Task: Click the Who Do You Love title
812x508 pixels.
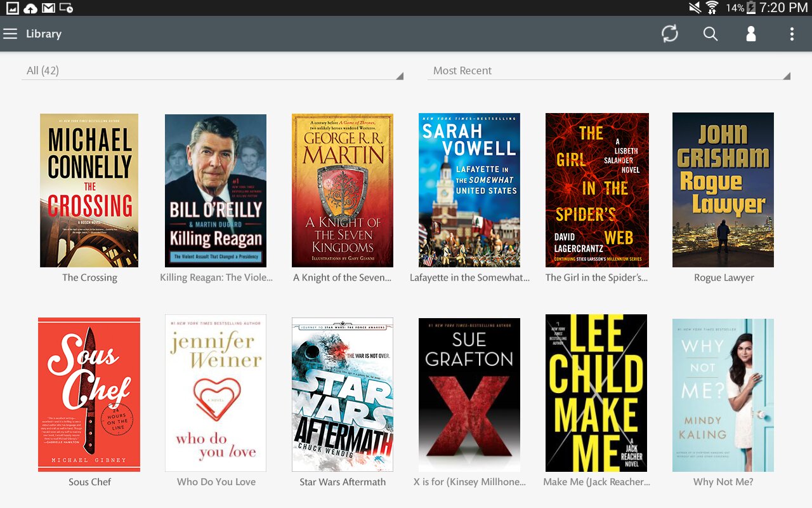Action: tap(216, 482)
